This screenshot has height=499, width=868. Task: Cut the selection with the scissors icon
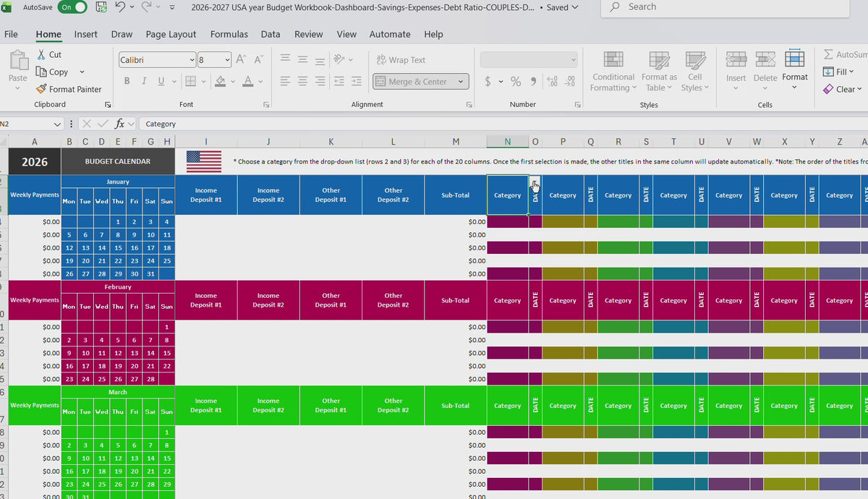[x=50, y=54]
